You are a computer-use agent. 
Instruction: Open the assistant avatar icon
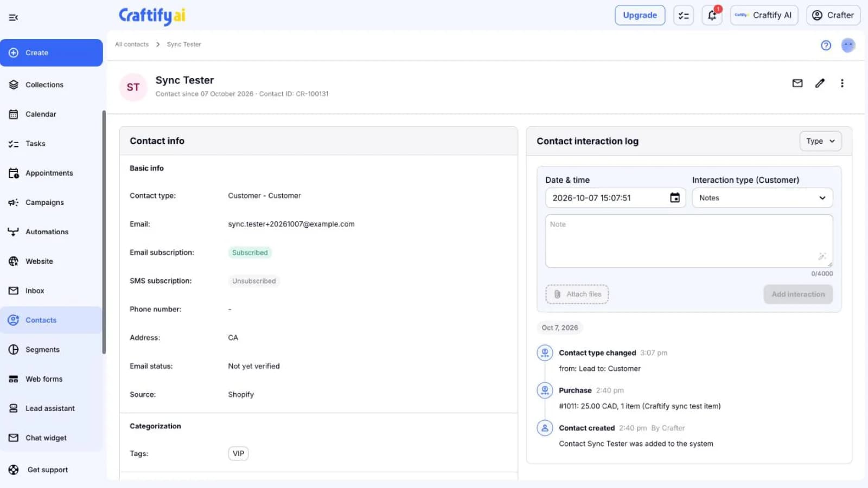point(848,45)
